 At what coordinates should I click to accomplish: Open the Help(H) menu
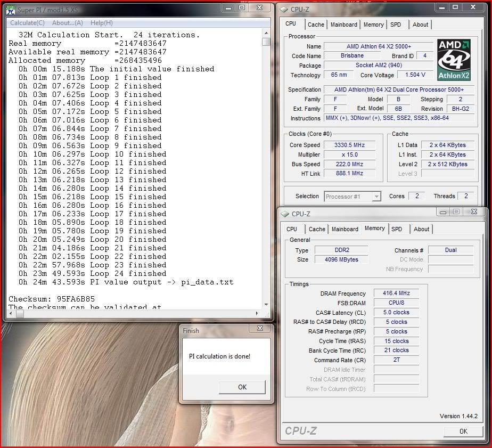(x=101, y=23)
